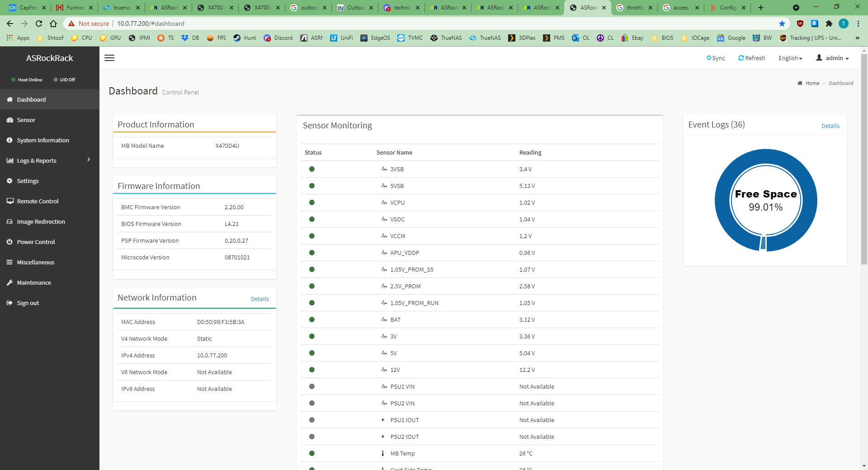Viewport: 868px width, 470px height.
Task: Click MAC address D0:50:99:F3:5B:3A
Action: coord(221,322)
